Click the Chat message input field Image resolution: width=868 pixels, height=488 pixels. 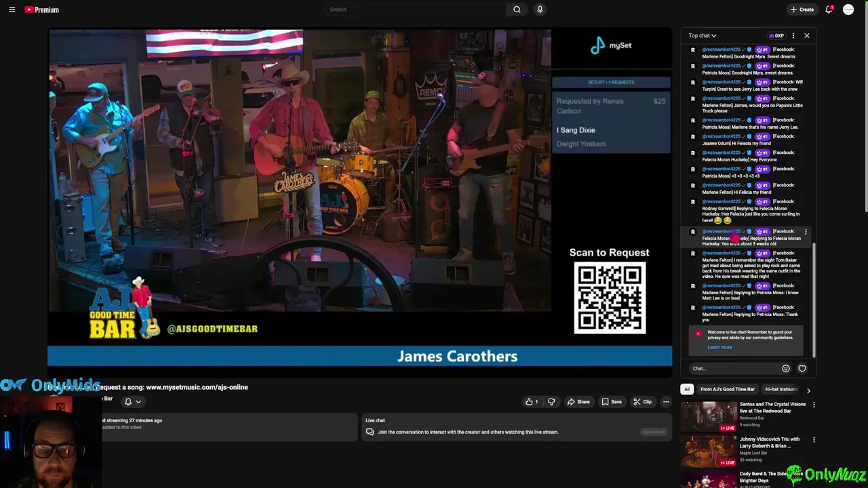[734, 369]
